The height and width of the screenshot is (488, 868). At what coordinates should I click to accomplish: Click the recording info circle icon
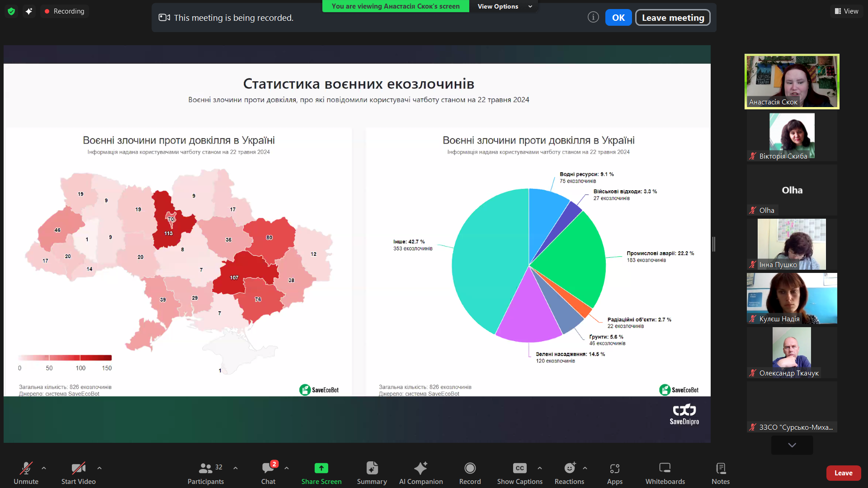click(593, 17)
